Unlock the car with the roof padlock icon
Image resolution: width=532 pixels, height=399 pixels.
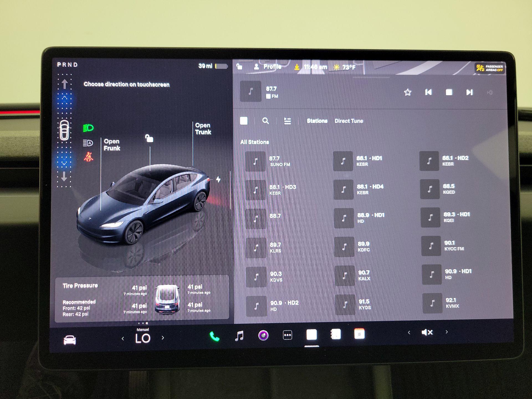click(x=149, y=138)
